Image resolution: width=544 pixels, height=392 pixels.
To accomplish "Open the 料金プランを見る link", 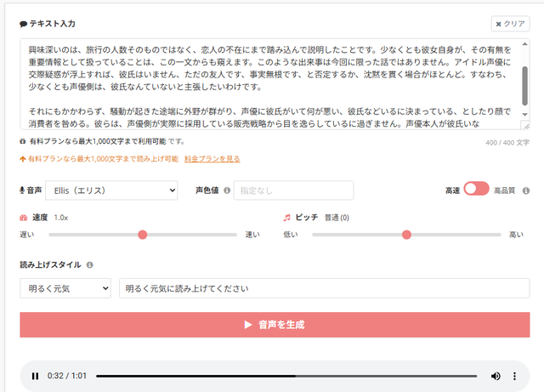I will click(x=212, y=159).
